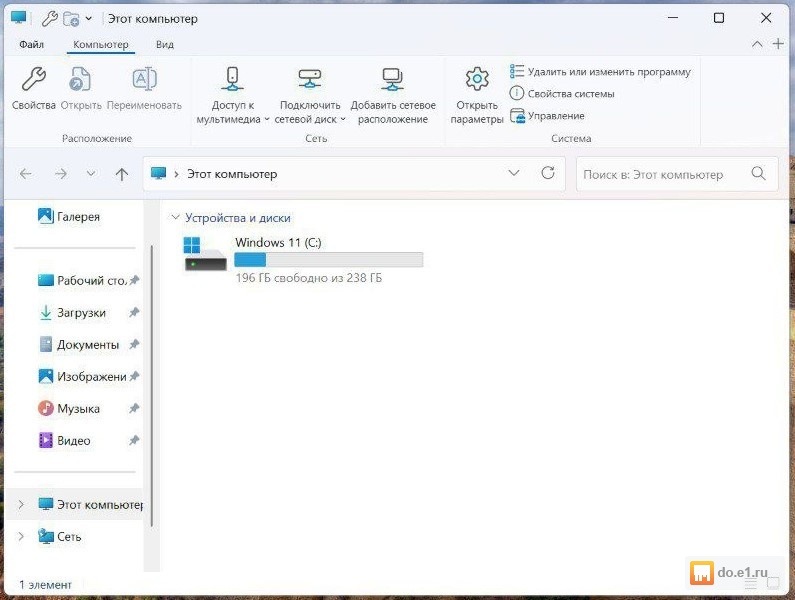This screenshot has width=795, height=600.
Task: Click the pin icon next to Видео
Action: [134, 440]
